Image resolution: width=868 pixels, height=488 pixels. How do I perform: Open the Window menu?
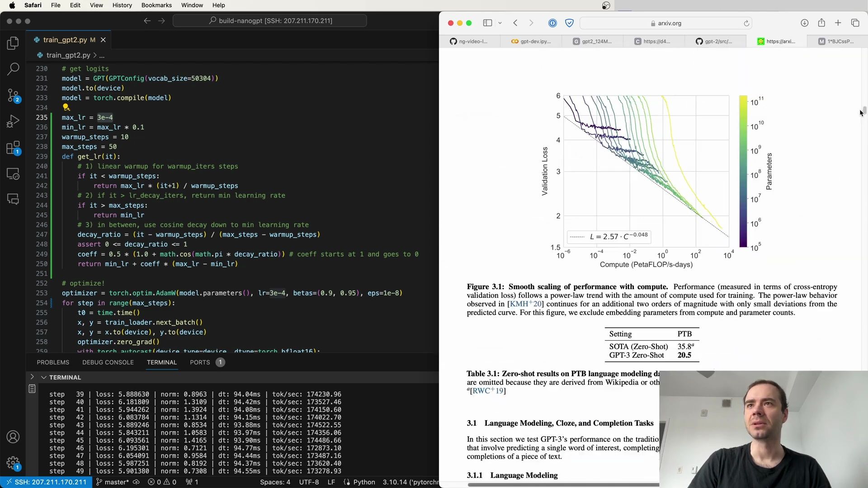(192, 5)
